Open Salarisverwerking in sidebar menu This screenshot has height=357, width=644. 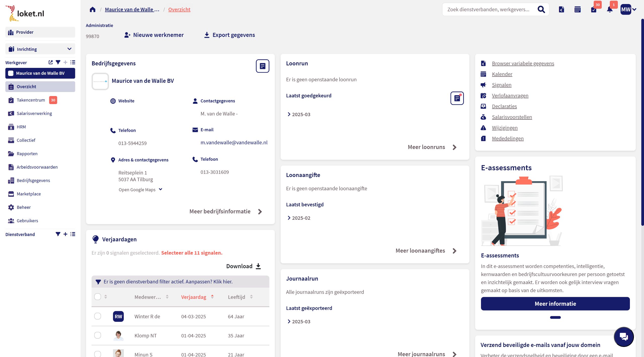[34, 113]
